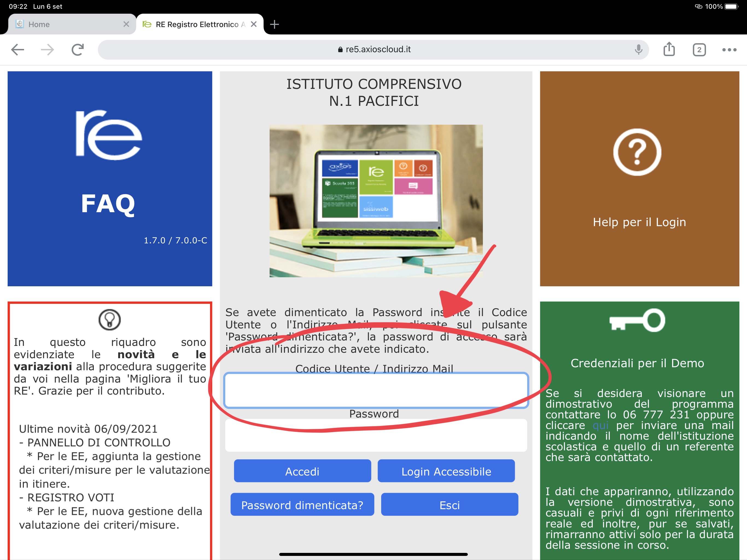This screenshot has width=747, height=560.
Task: Reload the page with the refresh icon
Action: tap(78, 50)
